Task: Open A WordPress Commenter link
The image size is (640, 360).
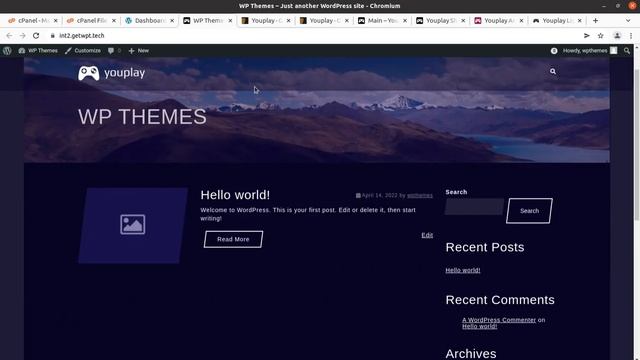Action: pyautogui.click(x=499, y=320)
